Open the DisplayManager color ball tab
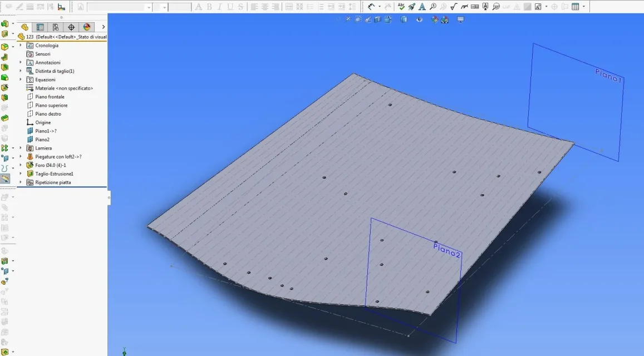The width and height of the screenshot is (644, 356). pyautogui.click(x=87, y=27)
